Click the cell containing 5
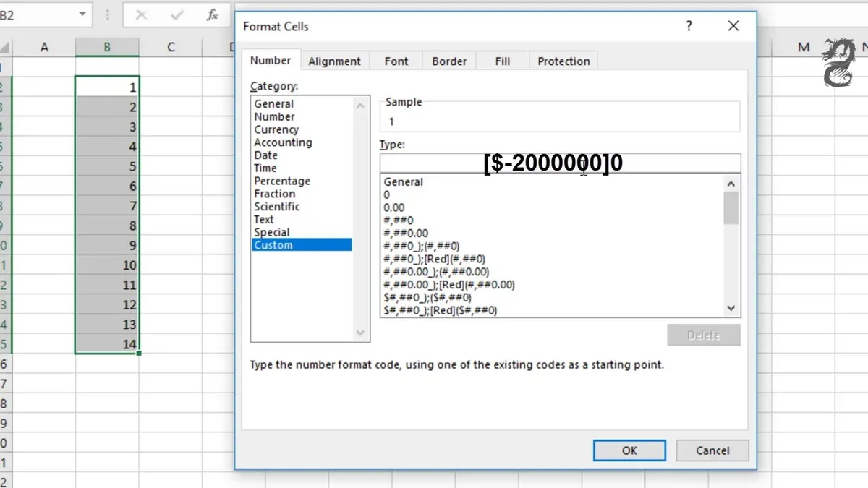 tap(107, 166)
